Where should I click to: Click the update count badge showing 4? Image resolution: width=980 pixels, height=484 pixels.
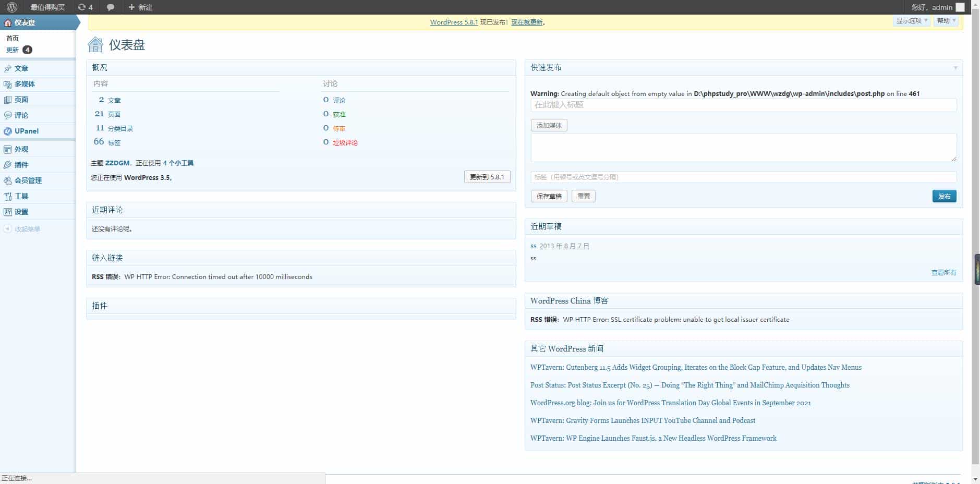click(27, 50)
